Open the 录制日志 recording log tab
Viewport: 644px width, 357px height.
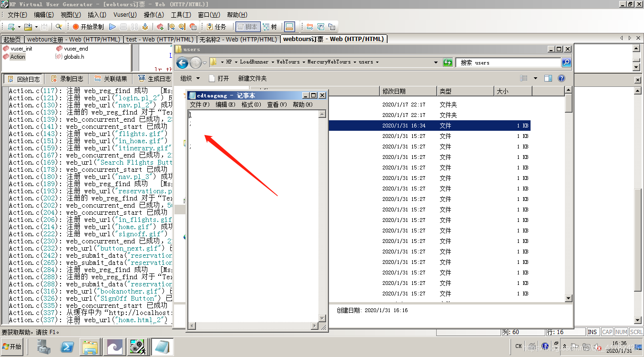(67, 79)
